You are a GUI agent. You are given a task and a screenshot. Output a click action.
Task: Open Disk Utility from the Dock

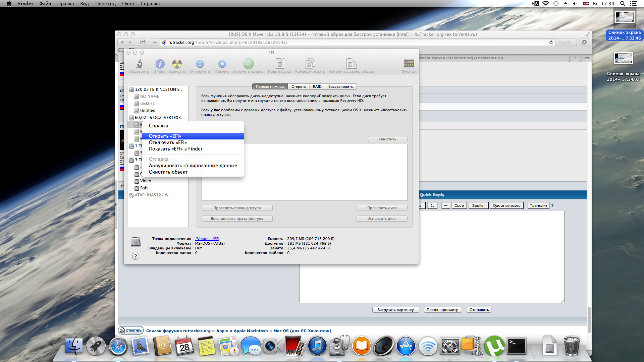(x=339, y=346)
